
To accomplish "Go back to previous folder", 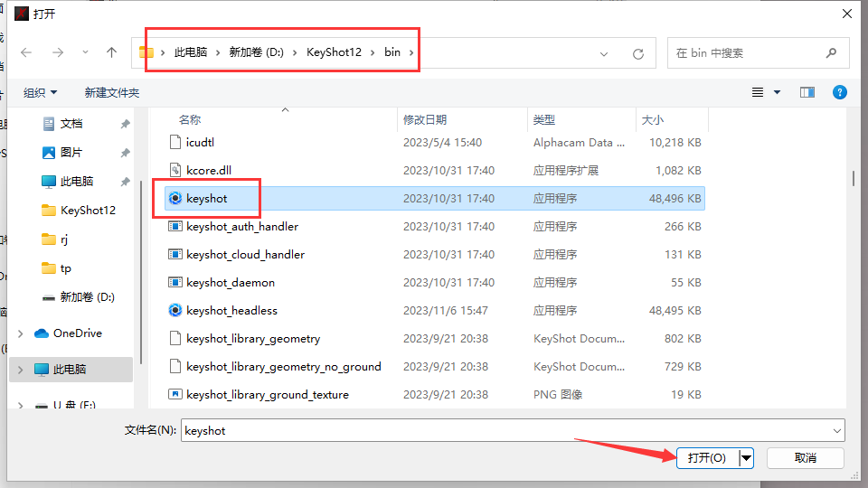I will (x=26, y=52).
